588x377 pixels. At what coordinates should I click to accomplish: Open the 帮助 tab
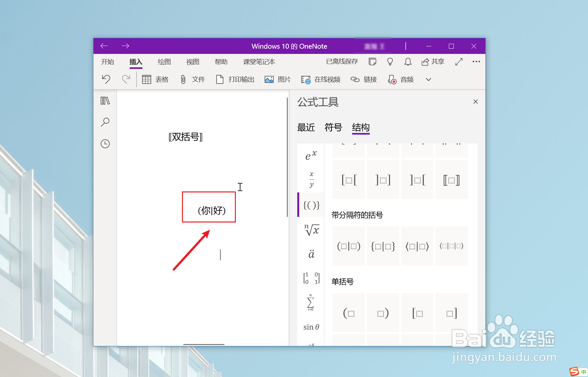click(x=221, y=62)
